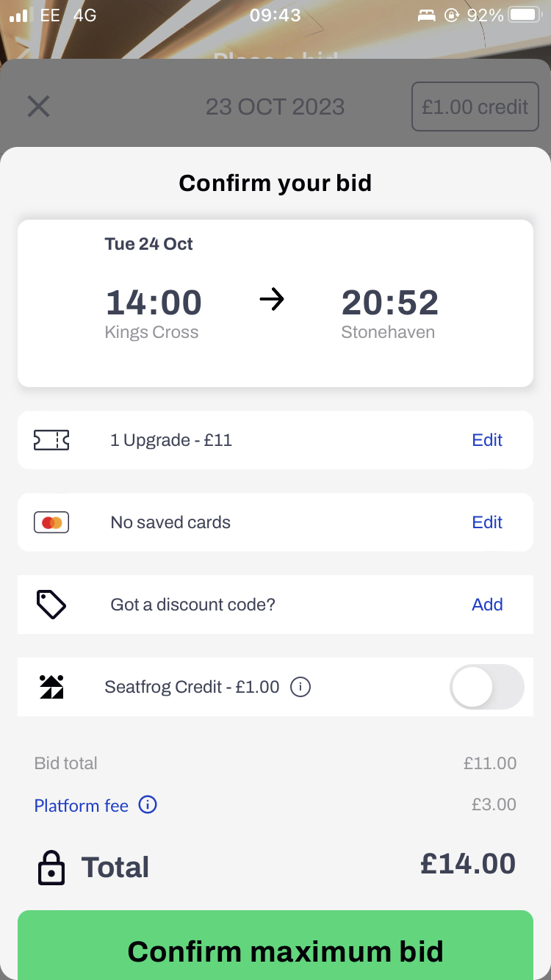
Task: Open the Platform fee link
Action: pos(82,806)
